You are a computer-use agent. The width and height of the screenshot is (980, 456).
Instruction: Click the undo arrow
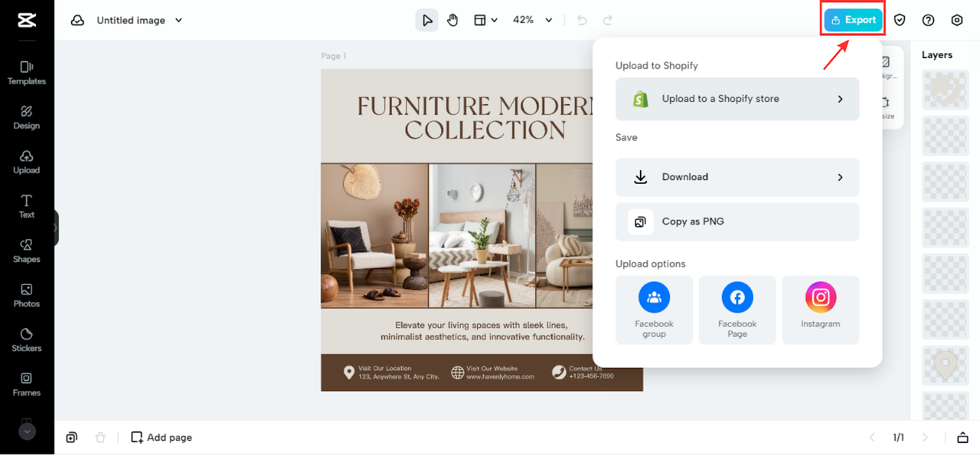581,21
